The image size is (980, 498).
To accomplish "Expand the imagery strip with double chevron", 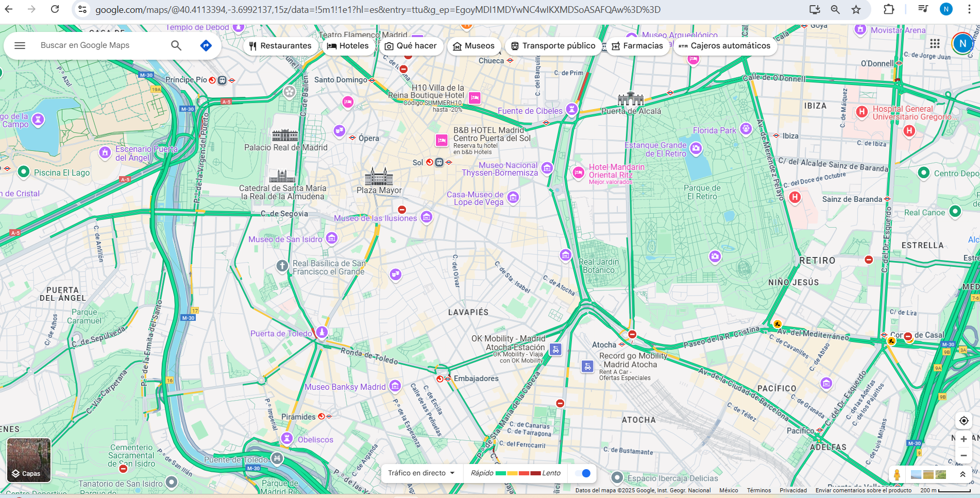I will pyautogui.click(x=962, y=474).
